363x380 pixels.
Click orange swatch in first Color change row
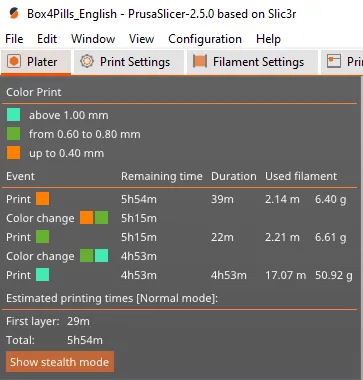86,218
